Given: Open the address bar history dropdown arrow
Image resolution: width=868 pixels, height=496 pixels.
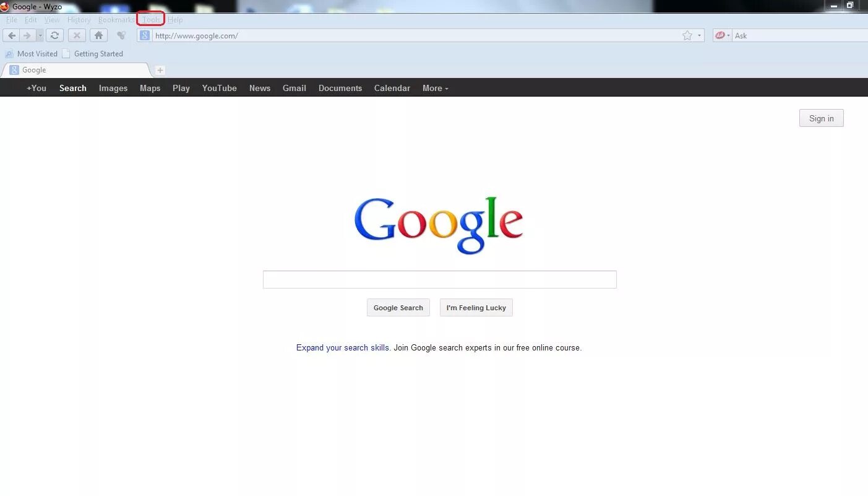Looking at the screenshot, I should tap(700, 35).
